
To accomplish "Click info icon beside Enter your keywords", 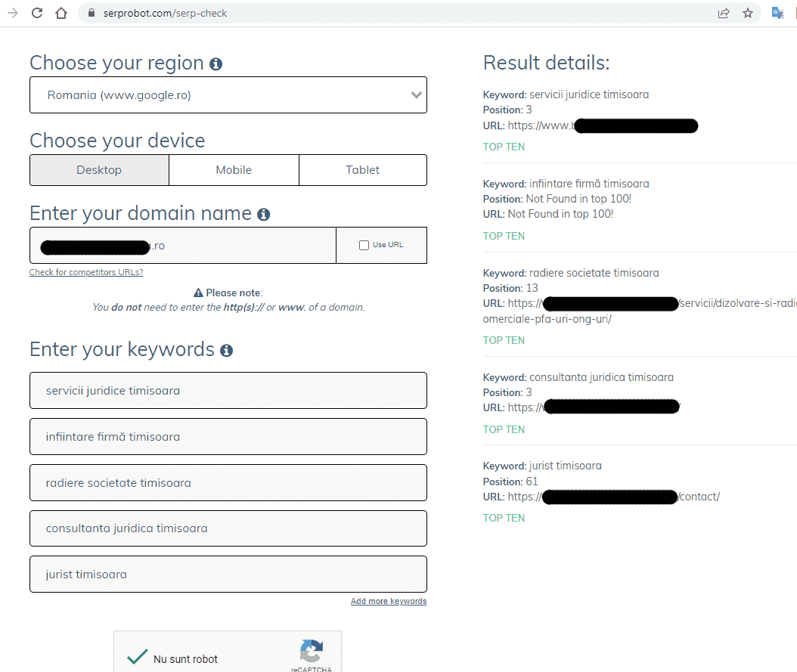I will [226, 351].
